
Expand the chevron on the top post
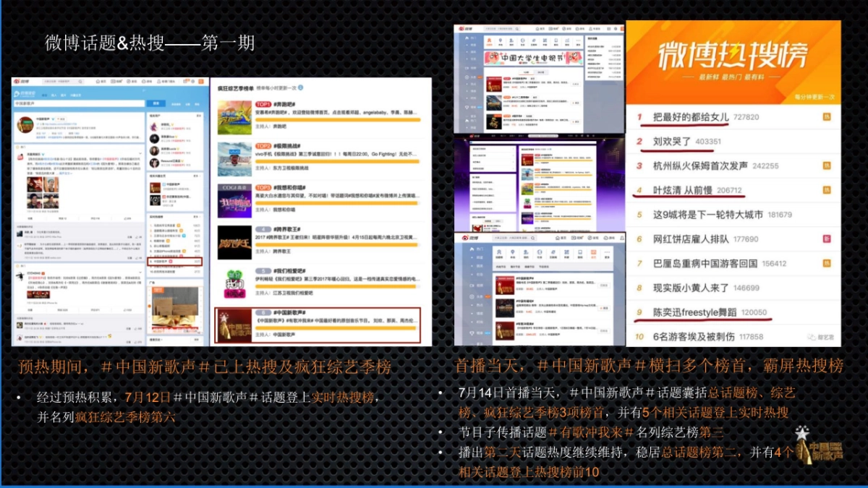[140, 153]
